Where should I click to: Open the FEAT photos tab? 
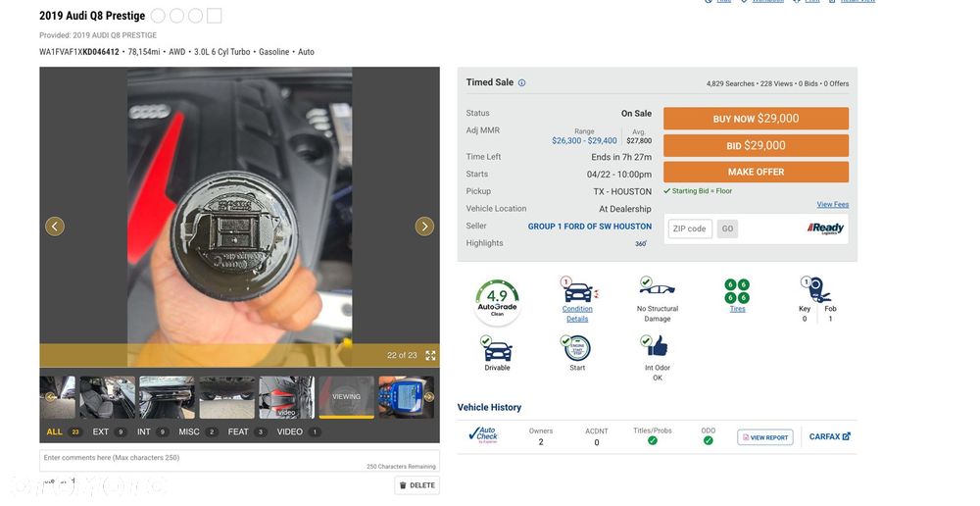click(x=248, y=431)
